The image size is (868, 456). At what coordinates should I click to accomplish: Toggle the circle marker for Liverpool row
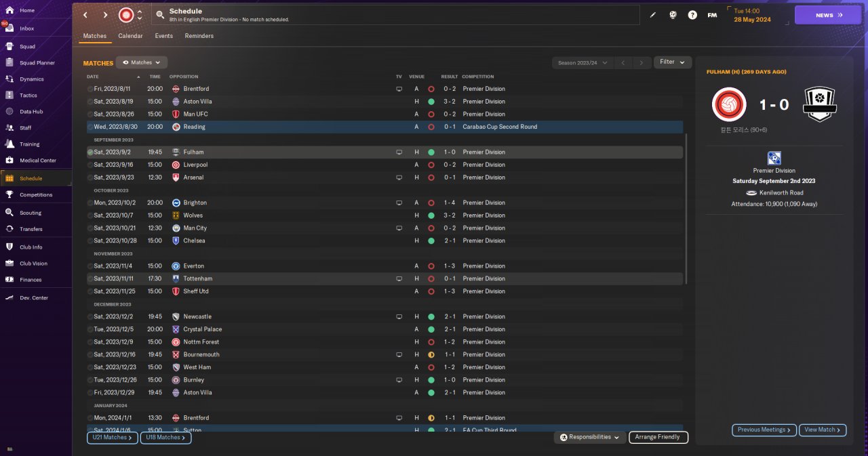click(x=90, y=165)
